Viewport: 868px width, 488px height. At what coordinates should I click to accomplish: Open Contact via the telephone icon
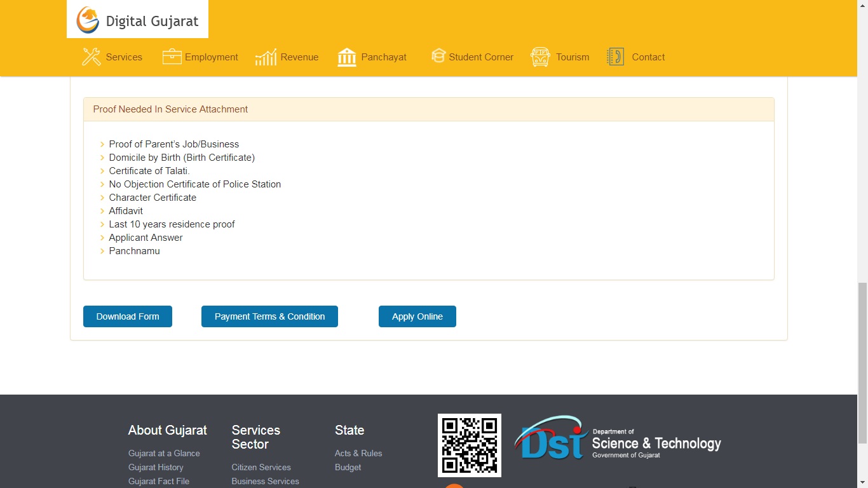pos(614,57)
